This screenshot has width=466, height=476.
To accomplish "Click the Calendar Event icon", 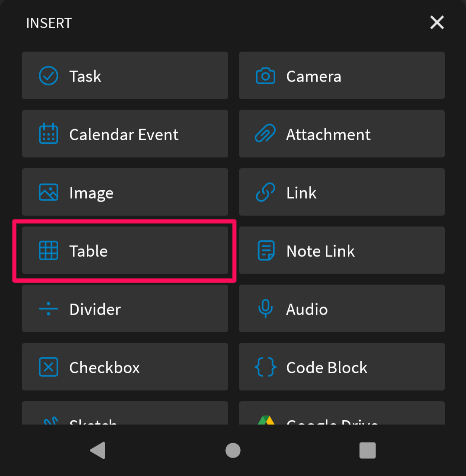I will (48, 134).
